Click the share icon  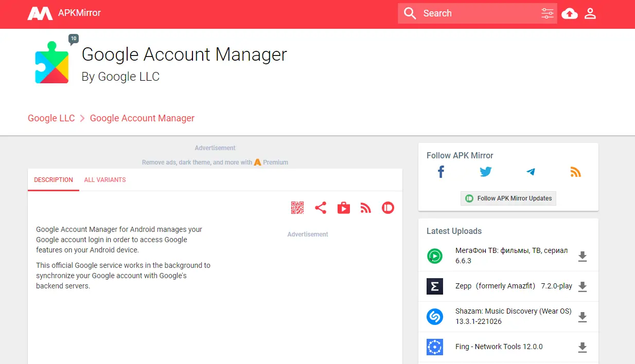click(321, 208)
